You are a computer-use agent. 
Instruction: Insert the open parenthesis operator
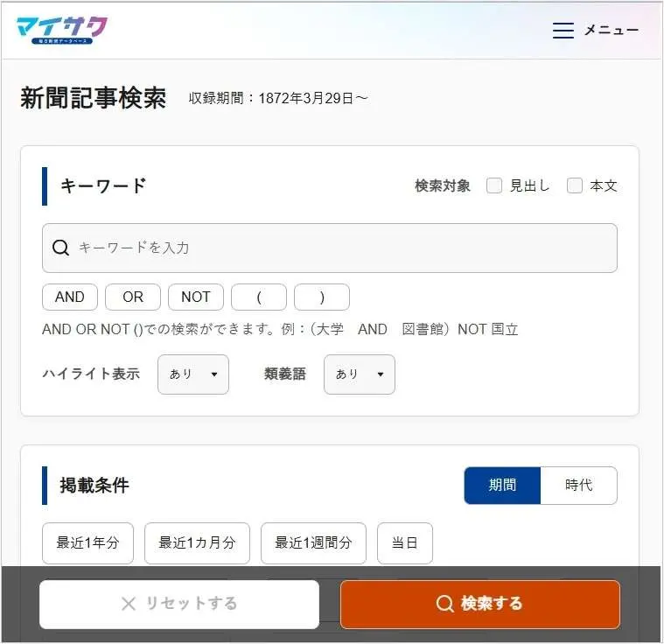click(x=259, y=297)
